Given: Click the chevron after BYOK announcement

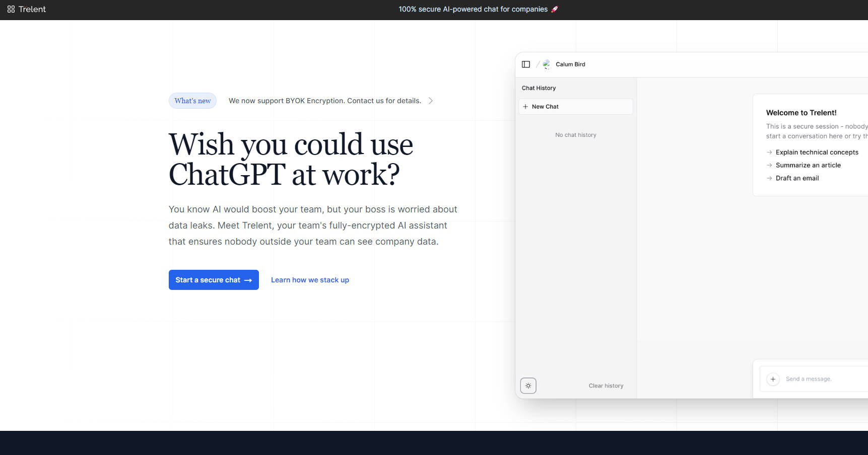Looking at the screenshot, I should (x=431, y=101).
